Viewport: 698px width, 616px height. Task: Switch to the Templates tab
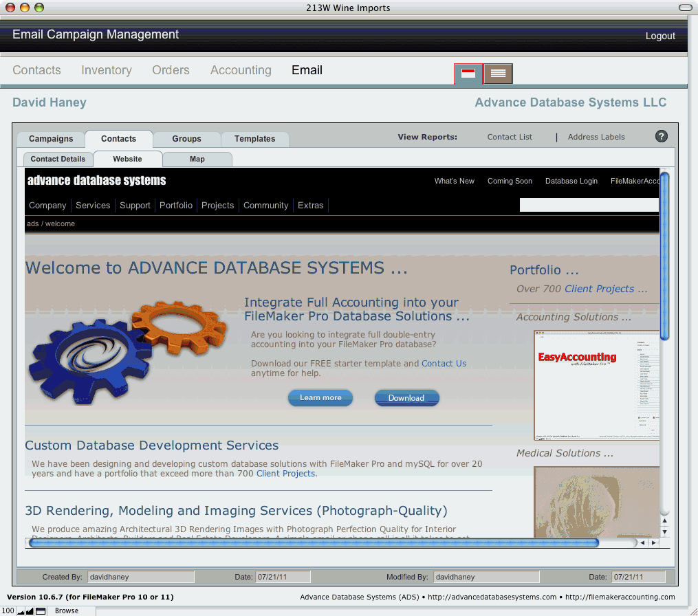(x=254, y=139)
